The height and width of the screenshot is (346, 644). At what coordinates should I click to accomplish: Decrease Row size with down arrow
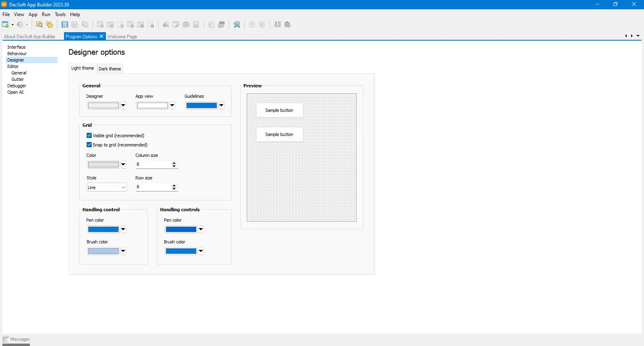(174, 189)
